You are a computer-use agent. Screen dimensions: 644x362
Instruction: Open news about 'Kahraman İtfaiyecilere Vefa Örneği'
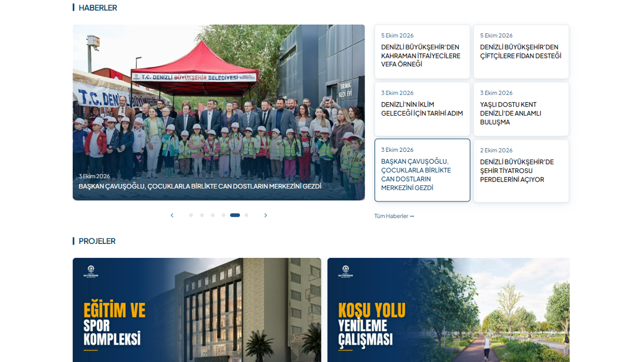click(x=422, y=52)
